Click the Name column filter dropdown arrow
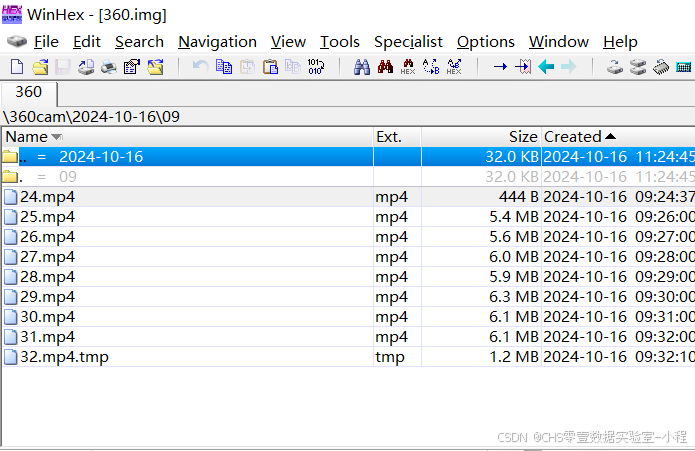 (x=57, y=137)
